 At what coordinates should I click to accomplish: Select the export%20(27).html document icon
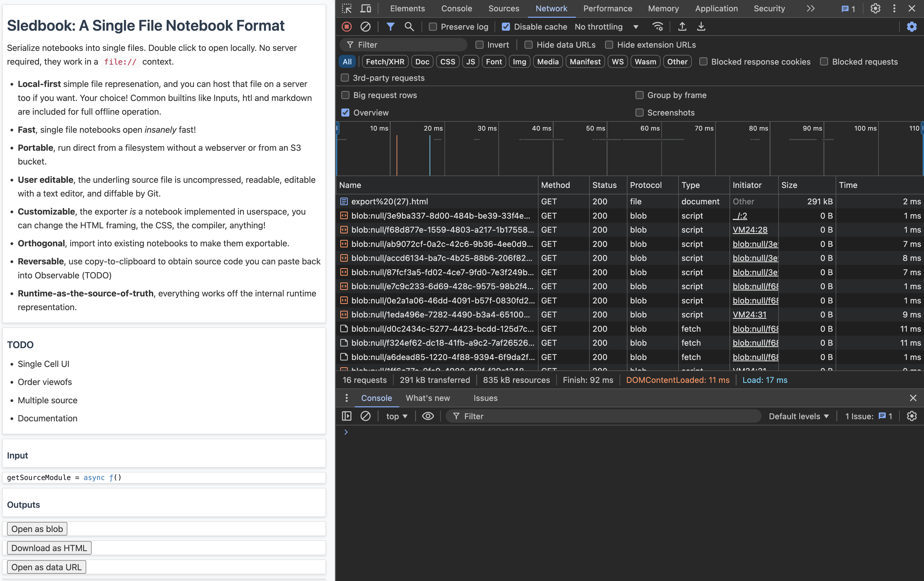(344, 201)
